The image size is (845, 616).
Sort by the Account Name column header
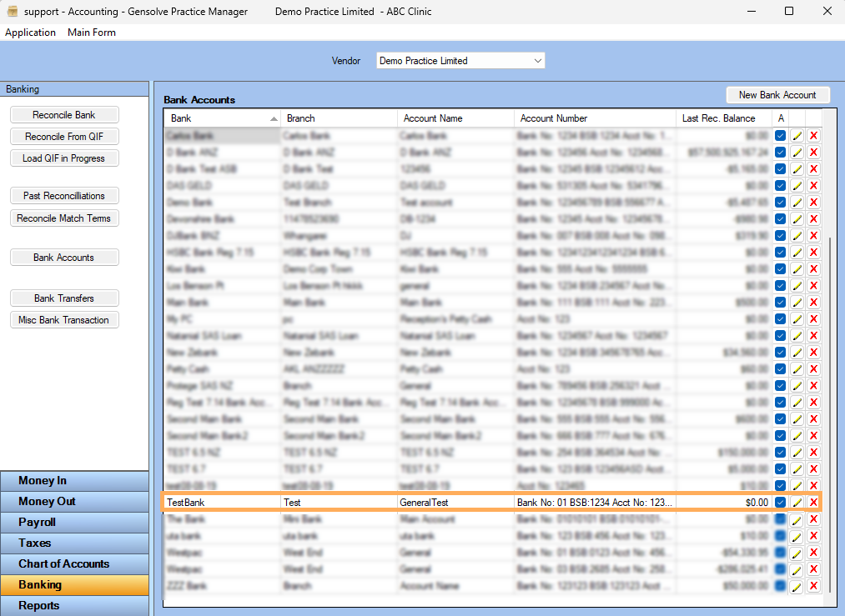tap(455, 118)
